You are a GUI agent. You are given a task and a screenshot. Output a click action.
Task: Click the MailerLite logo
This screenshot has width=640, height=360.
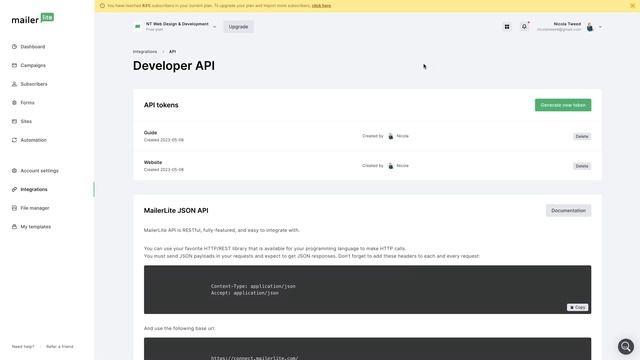click(x=33, y=19)
